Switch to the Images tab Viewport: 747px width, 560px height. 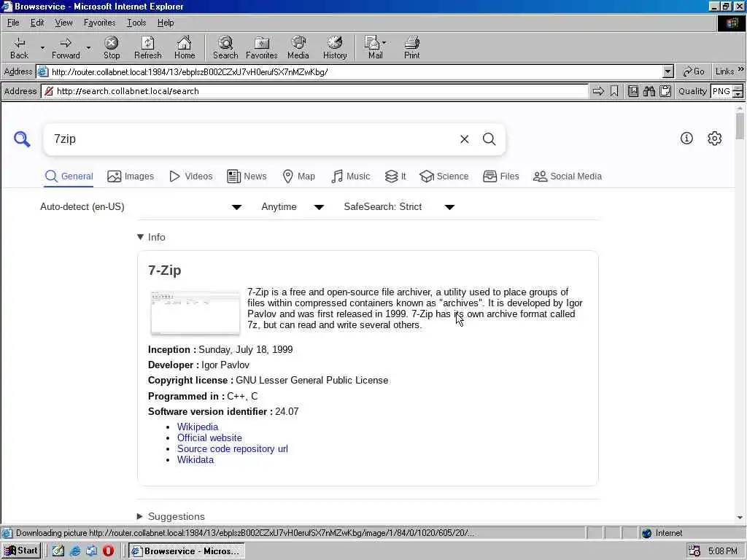(x=131, y=176)
